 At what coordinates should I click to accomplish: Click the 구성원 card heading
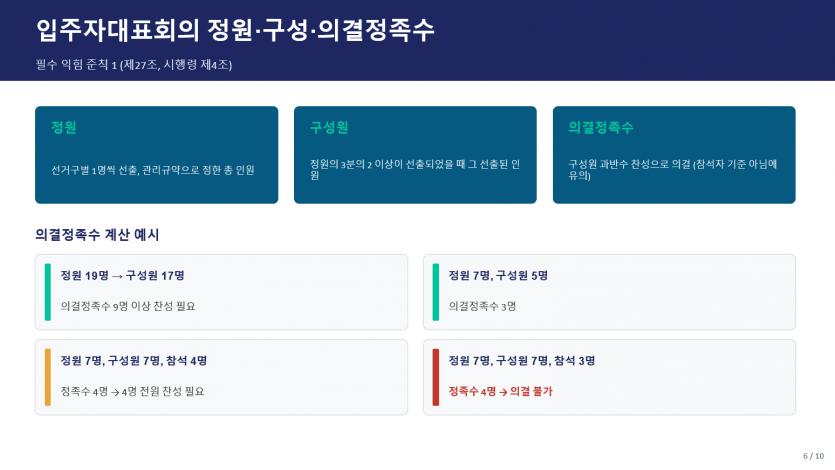[329, 128]
